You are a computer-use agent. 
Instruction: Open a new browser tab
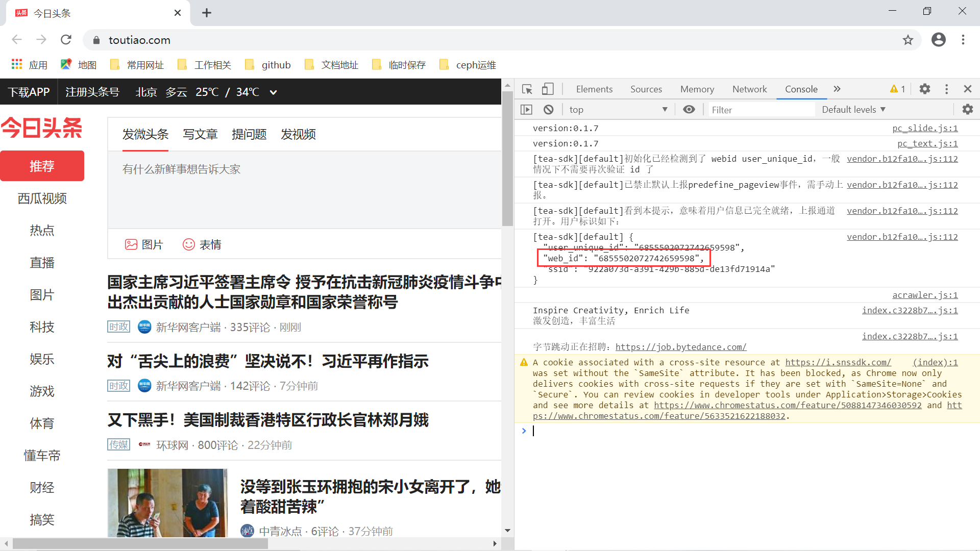click(207, 13)
